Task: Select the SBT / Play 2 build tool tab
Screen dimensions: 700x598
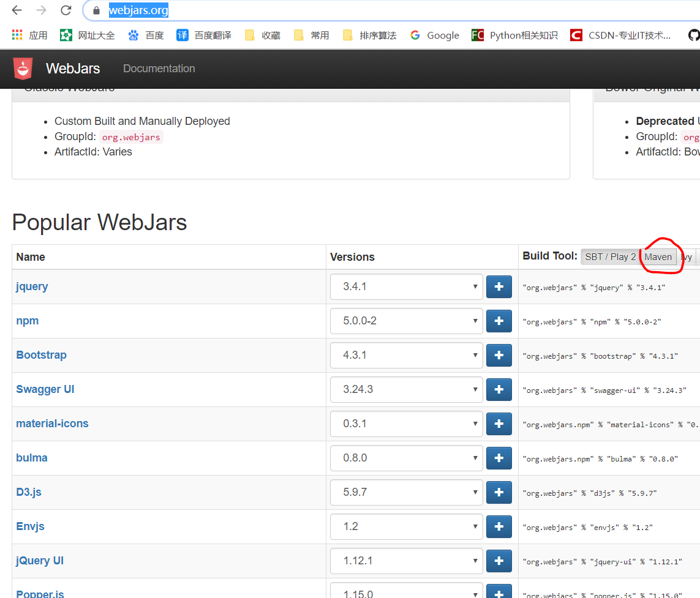Action: click(x=610, y=257)
